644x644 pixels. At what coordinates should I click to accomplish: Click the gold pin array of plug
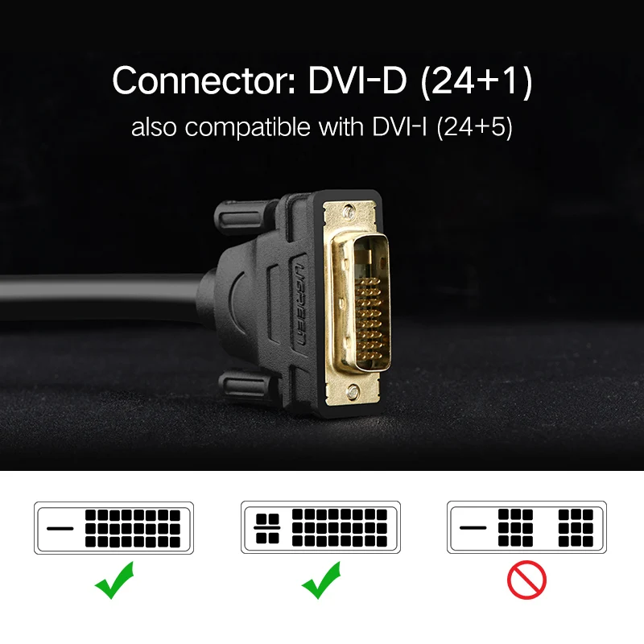pyautogui.click(x=369, y=320)
